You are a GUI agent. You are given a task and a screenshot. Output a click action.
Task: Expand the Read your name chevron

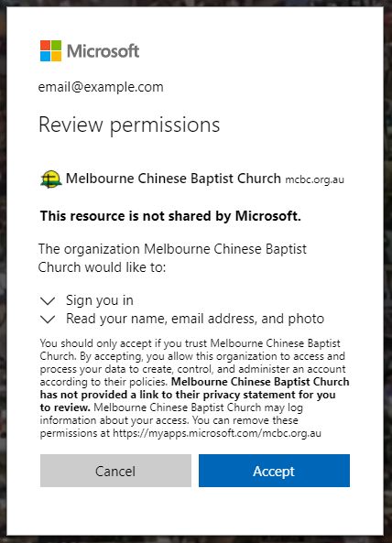tap(48, 319)
